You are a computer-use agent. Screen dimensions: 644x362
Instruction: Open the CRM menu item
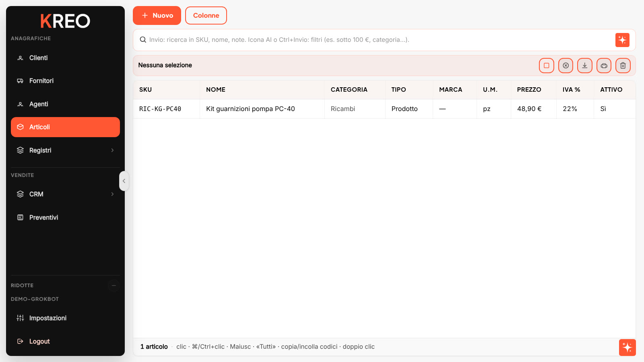(65, 194)
